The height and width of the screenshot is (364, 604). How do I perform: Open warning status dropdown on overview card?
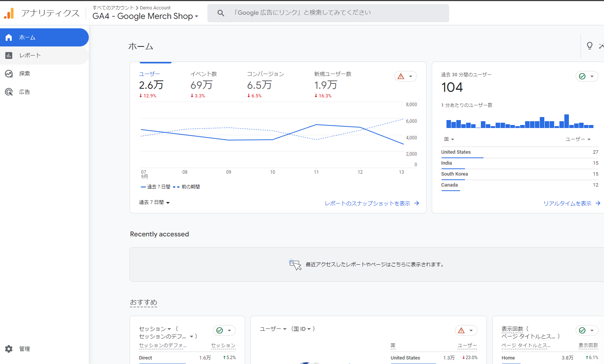tap(405, 76)
